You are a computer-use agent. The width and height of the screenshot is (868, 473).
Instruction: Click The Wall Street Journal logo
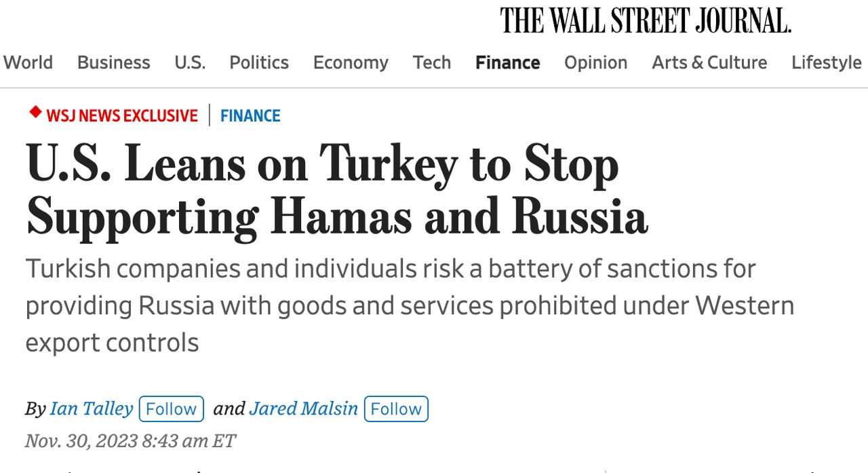click(x=646, y=20)
